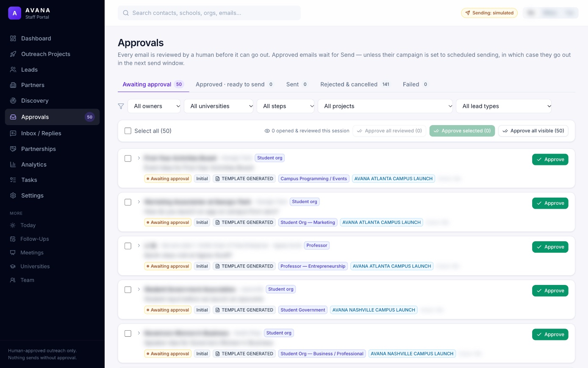Open Dashboard via its sidebar icon
Screen dimensions: 588x368
[x=13, y=39]
